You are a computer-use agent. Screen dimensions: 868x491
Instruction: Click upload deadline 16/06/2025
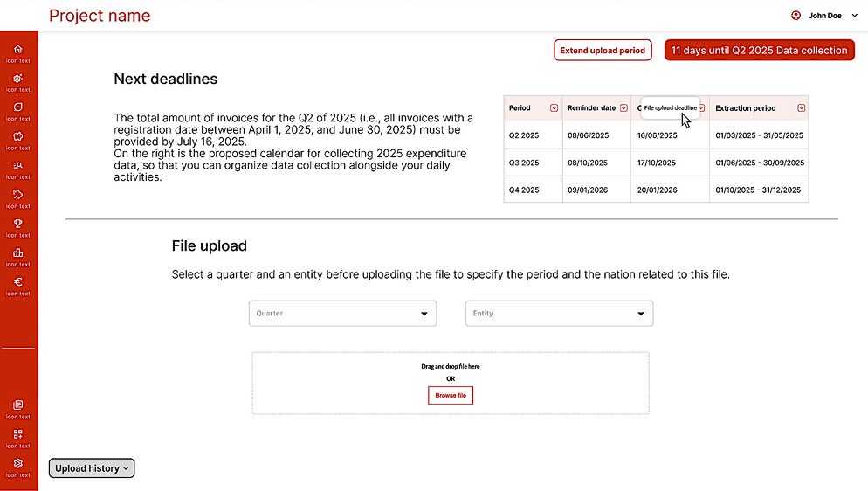coord(657,135)
